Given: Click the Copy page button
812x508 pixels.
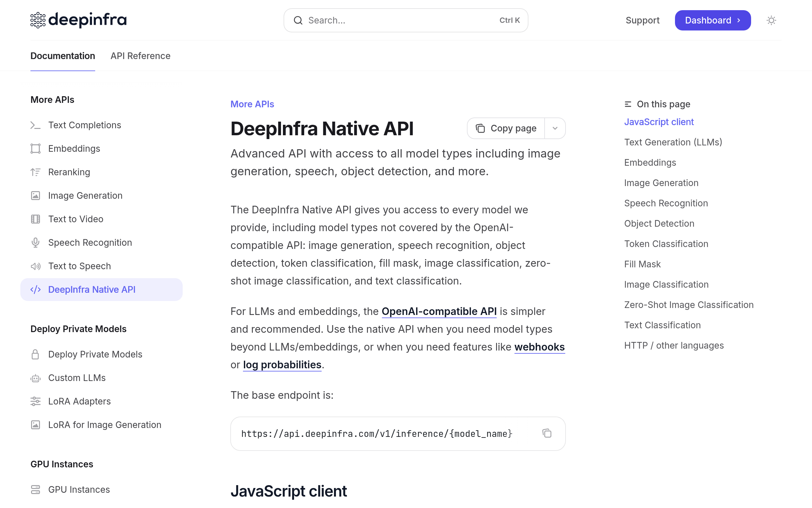Looking at the screenshot, I should [506, 128].
